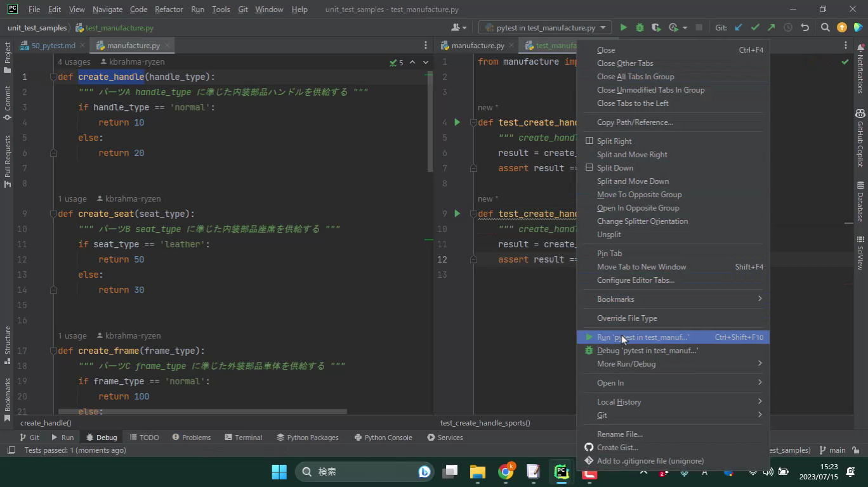Screen dimensions: 868x487
Task: Open Search Everywhere via the magnifier icon
Action: pyautogui.click(x=825, y=27)
